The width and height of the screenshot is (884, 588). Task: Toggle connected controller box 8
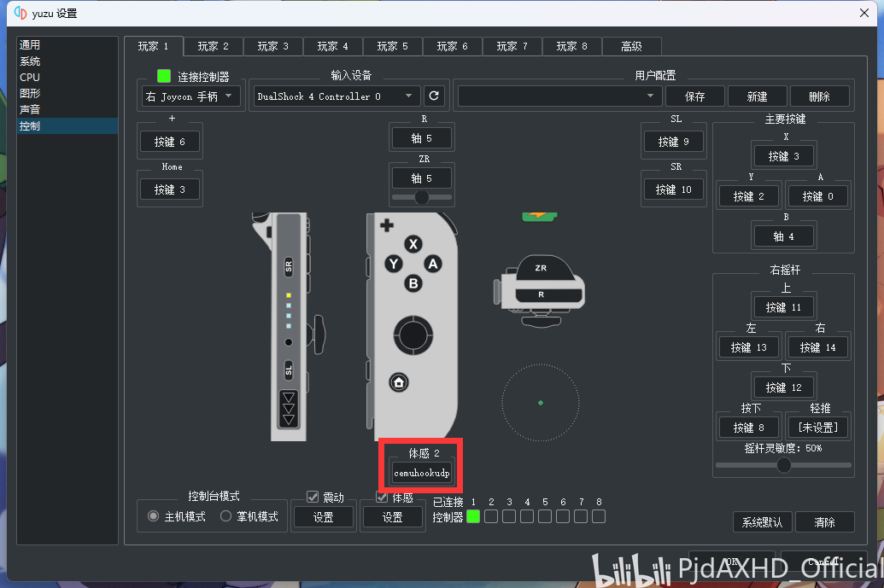[x=599, y=516]
